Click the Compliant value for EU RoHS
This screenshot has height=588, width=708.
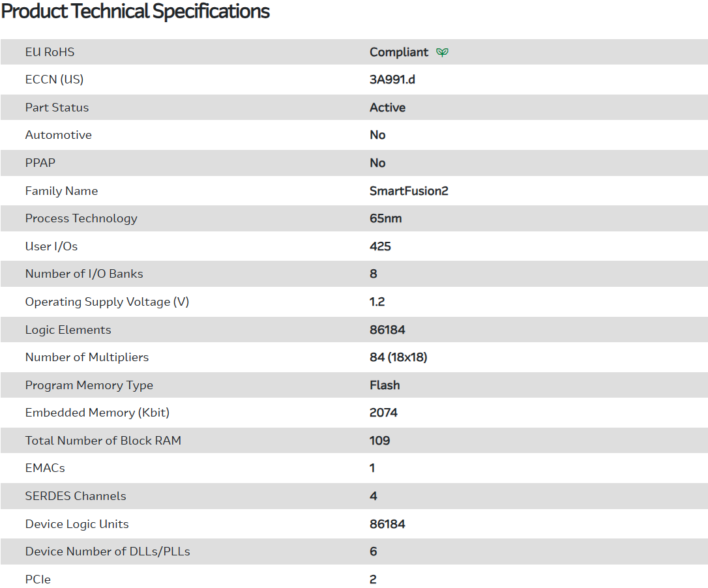coord(399,52)
